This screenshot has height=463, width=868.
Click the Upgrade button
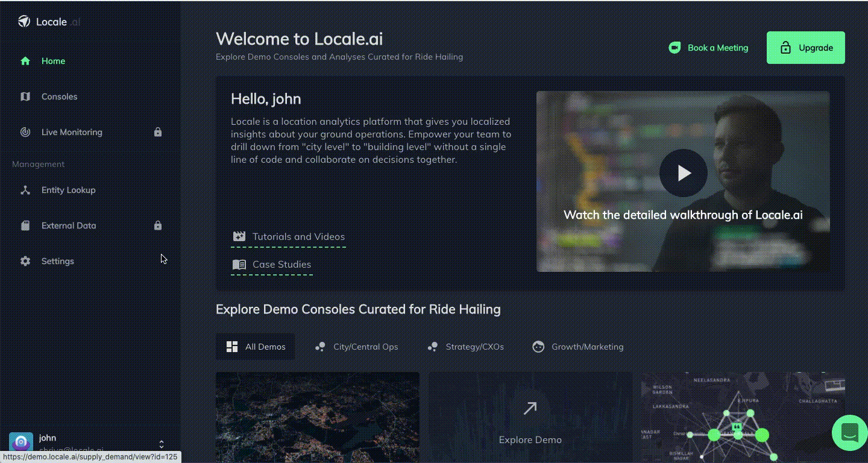click(806, 48)
